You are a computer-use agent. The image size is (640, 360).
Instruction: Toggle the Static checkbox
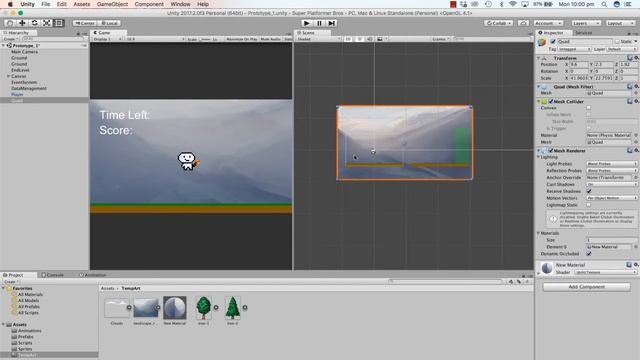tap(618, 41)
